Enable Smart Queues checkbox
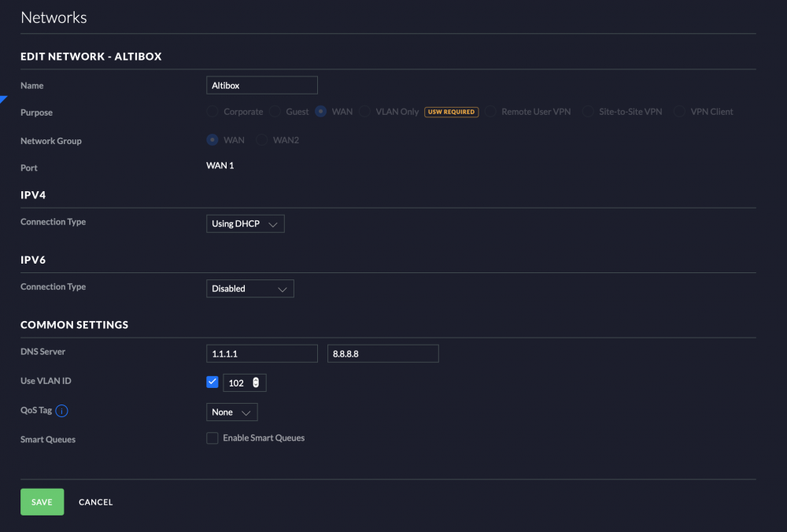The height and width of the screenshot is (532, 787). click(x=212, y=438)
